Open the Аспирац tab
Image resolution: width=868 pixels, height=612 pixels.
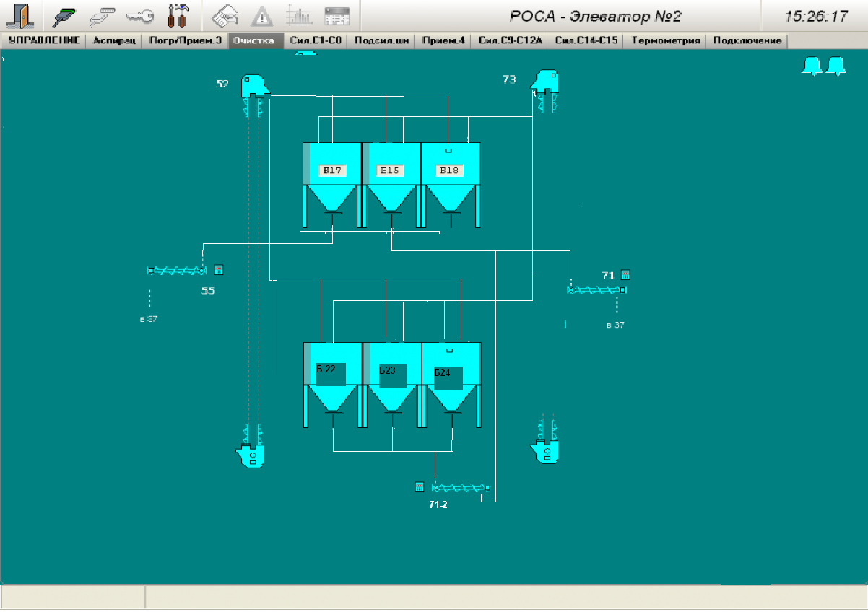[x=114, y=41]
